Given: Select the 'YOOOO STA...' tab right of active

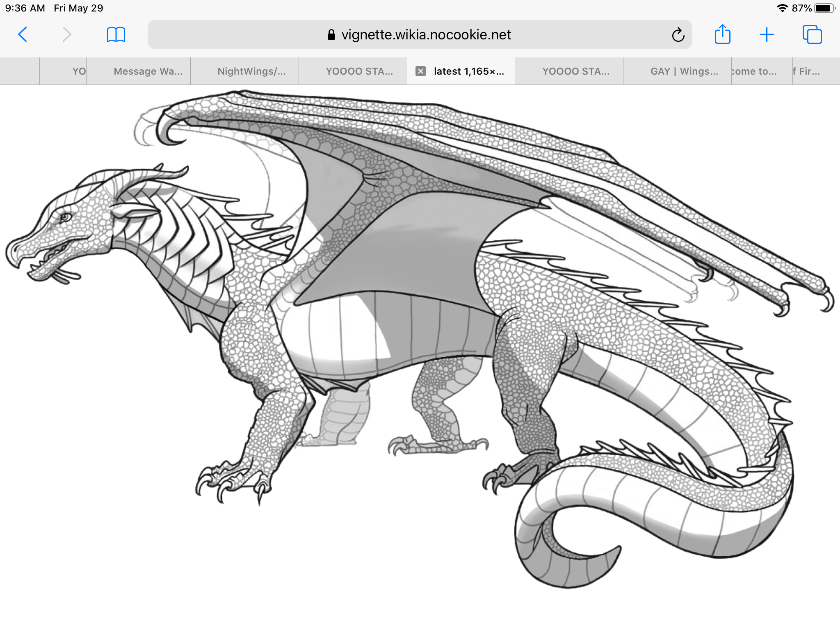Looking at the screenshot, I should click(575, 71).
